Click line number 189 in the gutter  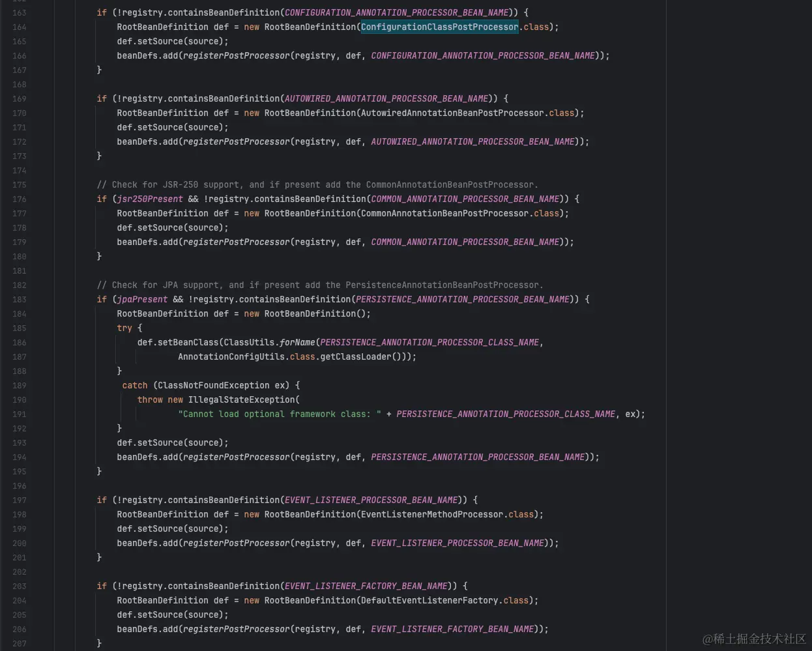coord(19,385)
